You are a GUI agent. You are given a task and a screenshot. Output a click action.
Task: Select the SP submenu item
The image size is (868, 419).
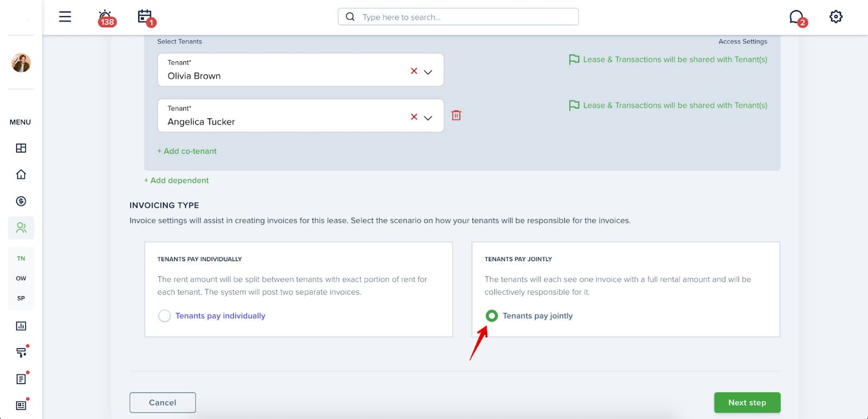coord(21,298)
